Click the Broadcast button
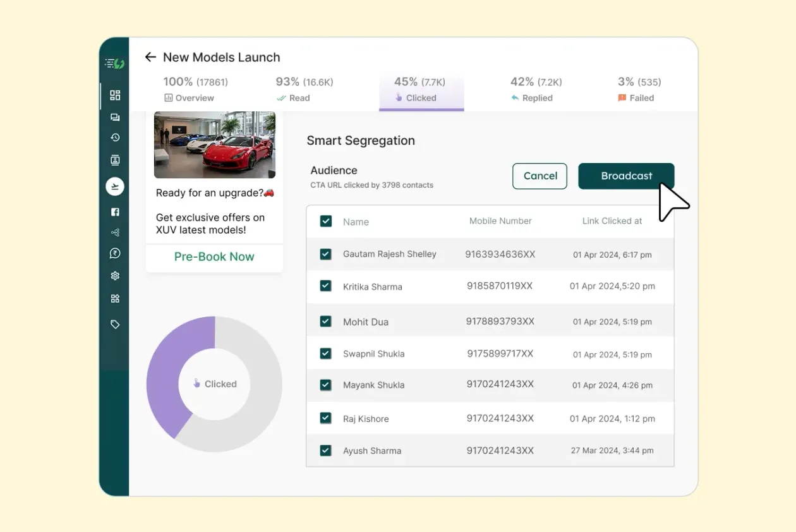This screenshot has height=532, width=796. tap(626, 176)
